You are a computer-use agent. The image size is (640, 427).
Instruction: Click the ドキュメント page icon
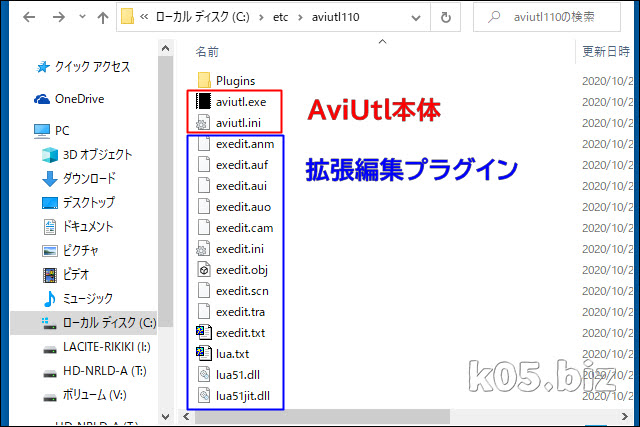tap(50, 227)
